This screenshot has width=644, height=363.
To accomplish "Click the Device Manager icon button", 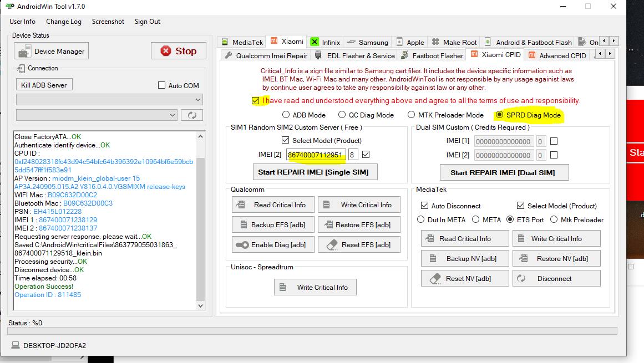I will 51,51.
